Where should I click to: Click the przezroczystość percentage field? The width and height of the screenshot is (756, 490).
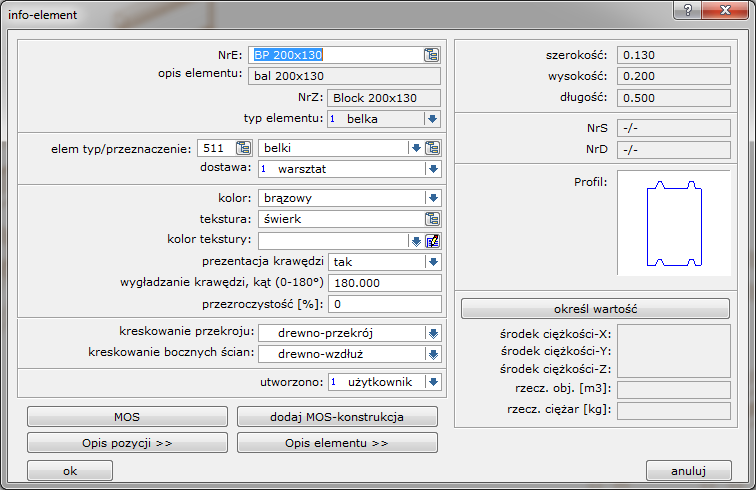(x=384, y=304)
